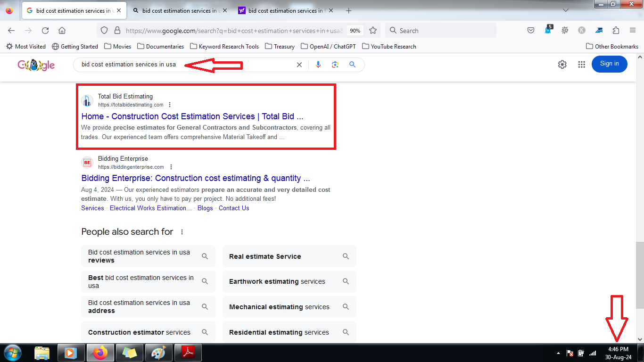
Task: Start Google voice search microphone
Action: (x=318, y=65)
